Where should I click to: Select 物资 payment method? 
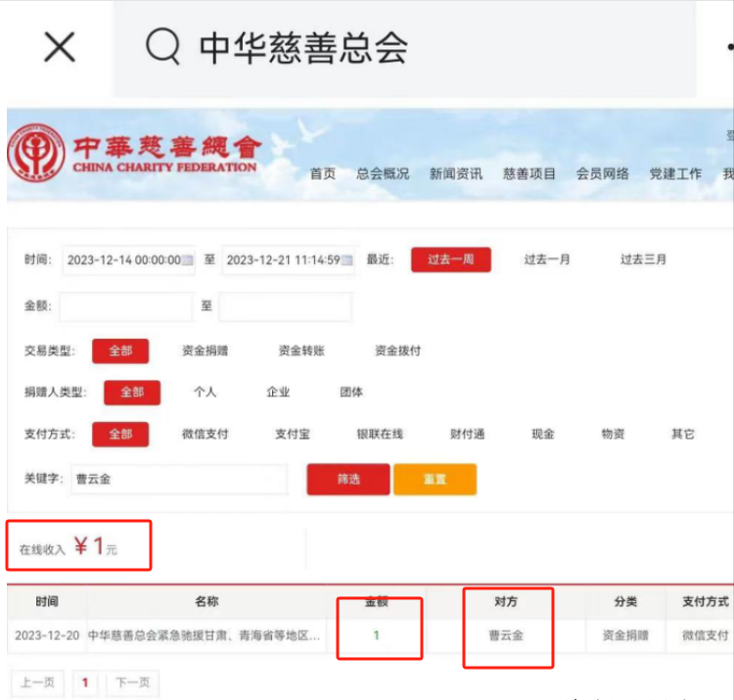(613, 434)
